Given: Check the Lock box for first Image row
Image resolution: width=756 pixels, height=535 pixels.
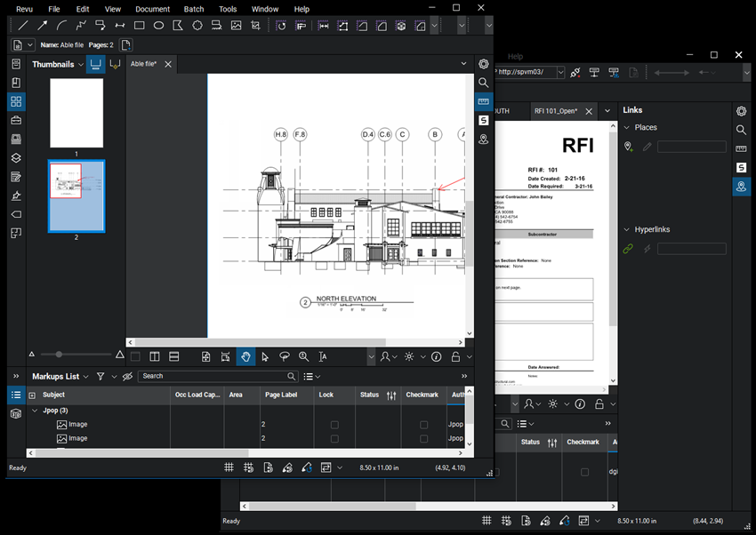Looking at the screenshot, I should (x=334, y=425).
